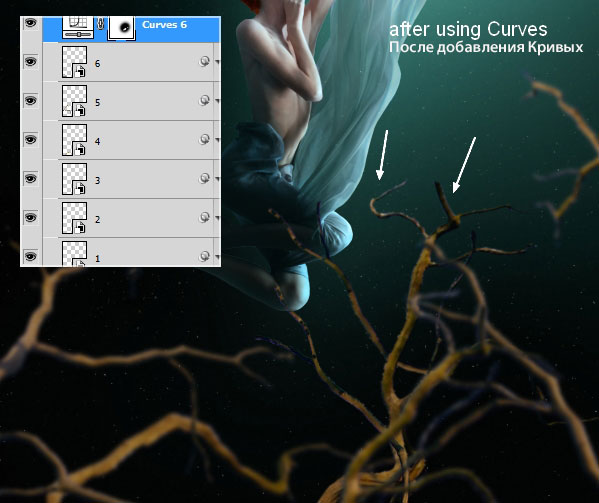Toggle the eye icon for layer 2
599x503 pixels.
click(x=31, y=217)
